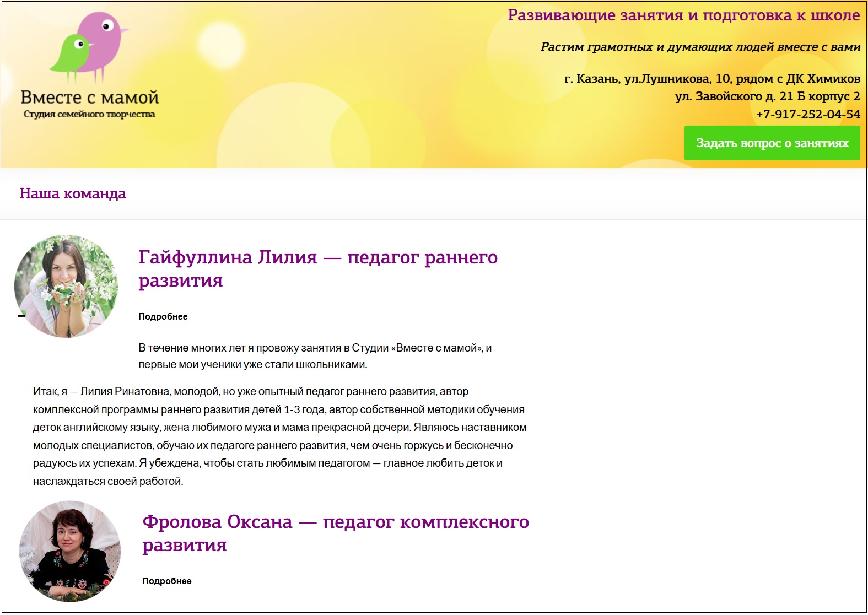
Task: Click the phone number +7-917-252-04-54
Action: click(807, 115)
